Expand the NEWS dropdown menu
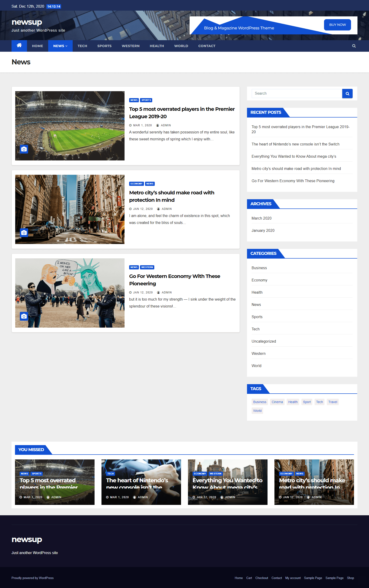 [60, 46]
